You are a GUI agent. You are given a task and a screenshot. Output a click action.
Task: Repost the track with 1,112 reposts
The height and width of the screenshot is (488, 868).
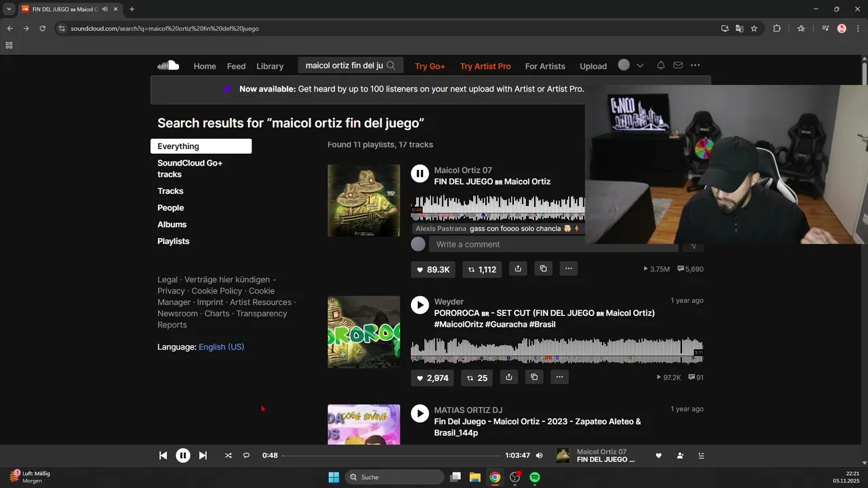point(482,269)
